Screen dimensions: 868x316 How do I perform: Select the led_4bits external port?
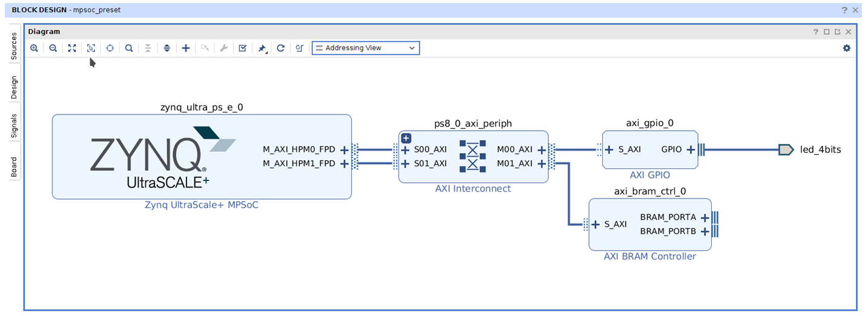[x=786, y=150]
